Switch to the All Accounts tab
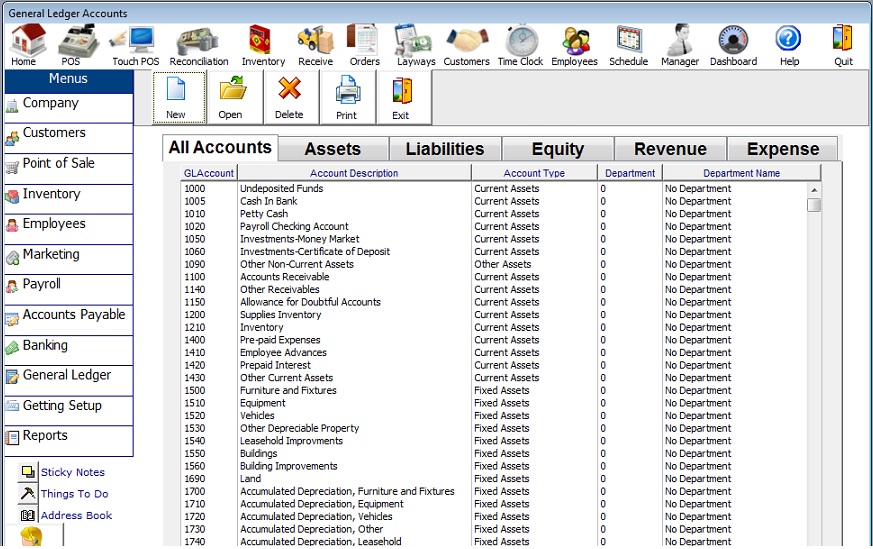This screenshot has height=549, width=873. [220, 148]
